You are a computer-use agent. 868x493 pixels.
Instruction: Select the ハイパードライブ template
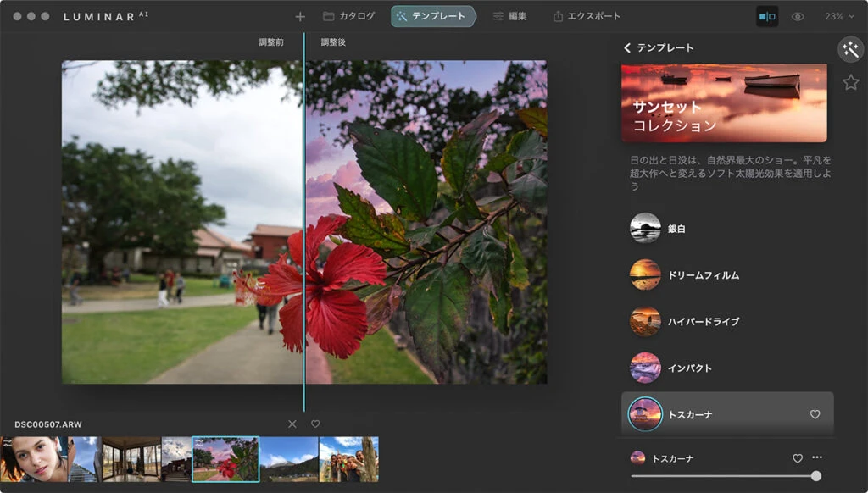(x=727, y=322)
